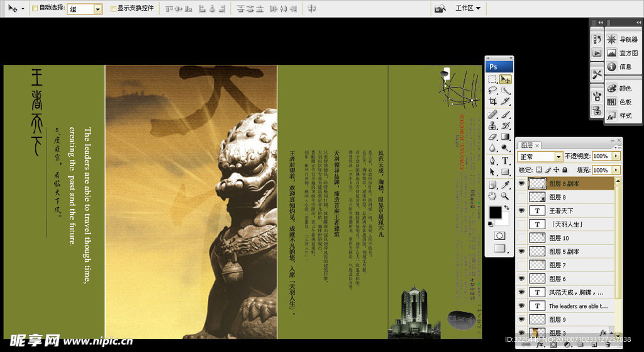Click the black foreground color swatch

click(x=496, y=213)
